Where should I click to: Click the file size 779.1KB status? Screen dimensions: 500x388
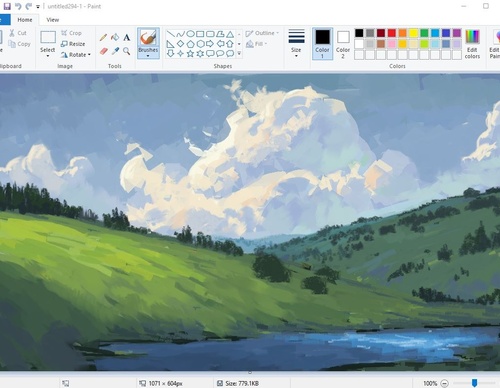click(238, 383)
